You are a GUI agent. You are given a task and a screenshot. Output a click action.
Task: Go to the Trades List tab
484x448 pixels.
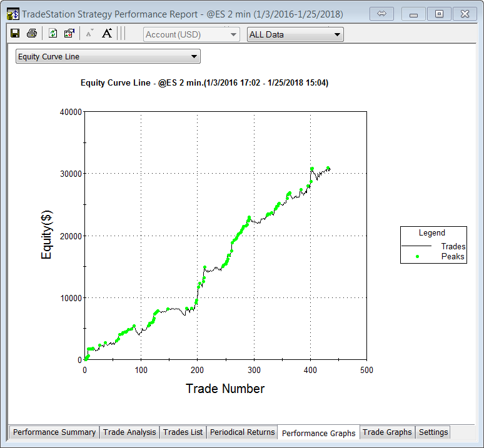pos(183,432)
